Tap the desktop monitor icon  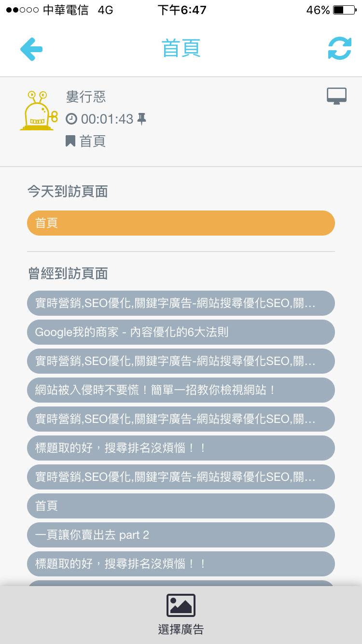tap(336, 96)
